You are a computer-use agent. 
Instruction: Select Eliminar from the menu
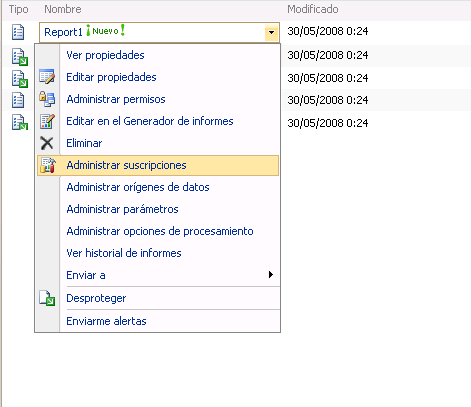(84, 143)
